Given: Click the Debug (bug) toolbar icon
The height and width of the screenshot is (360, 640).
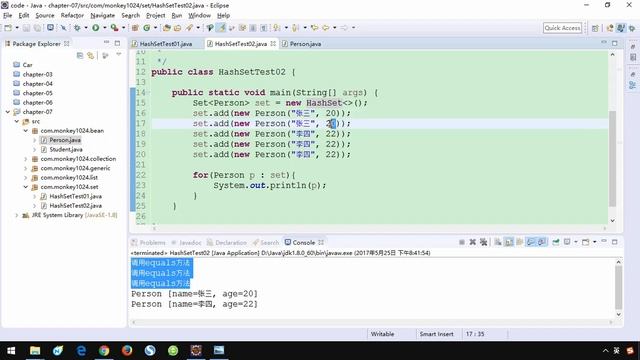Looking at the screenshot, I should 77,28.
